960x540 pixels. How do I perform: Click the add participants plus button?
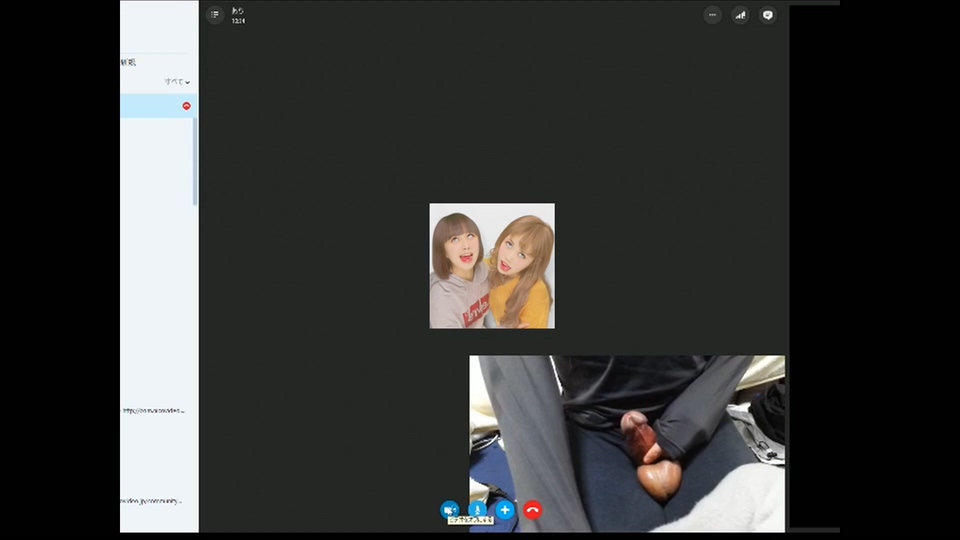click(x=505, y=510)
